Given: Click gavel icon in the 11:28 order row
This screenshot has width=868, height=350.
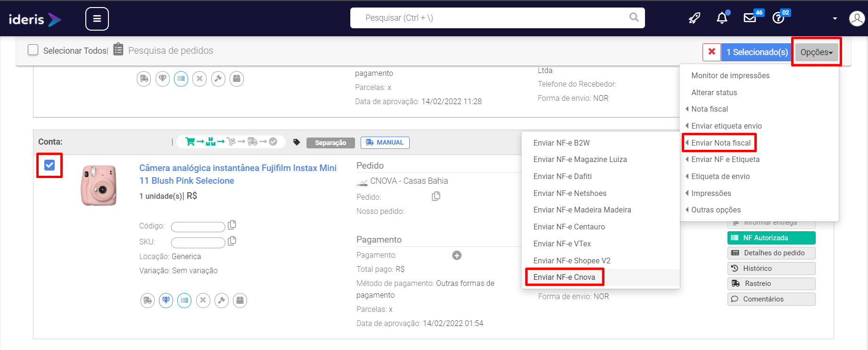Looking at the screenshot, I should point(218,79).
